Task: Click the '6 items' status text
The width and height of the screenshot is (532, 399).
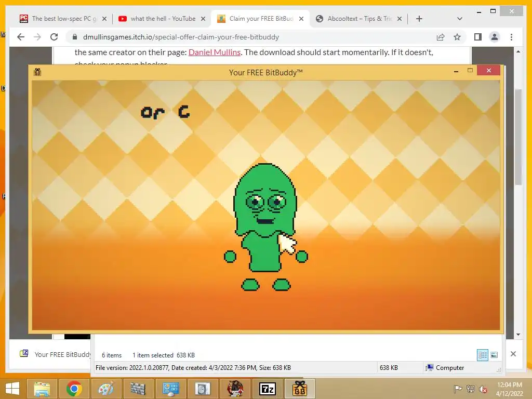Action: coord(112,355)
